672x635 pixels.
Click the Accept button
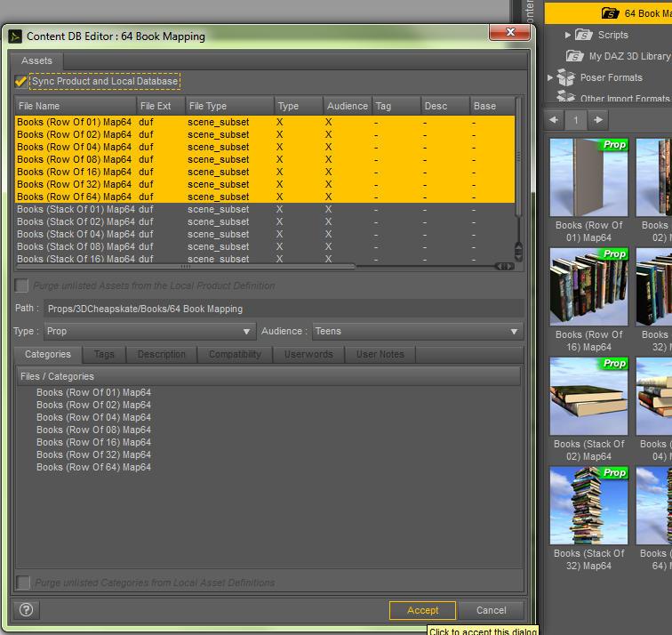(x=422, y=610)
